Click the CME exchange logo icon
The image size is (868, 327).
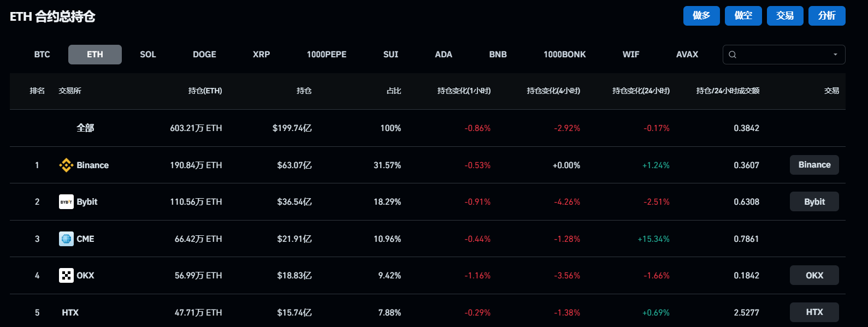[x=66, y=239]
